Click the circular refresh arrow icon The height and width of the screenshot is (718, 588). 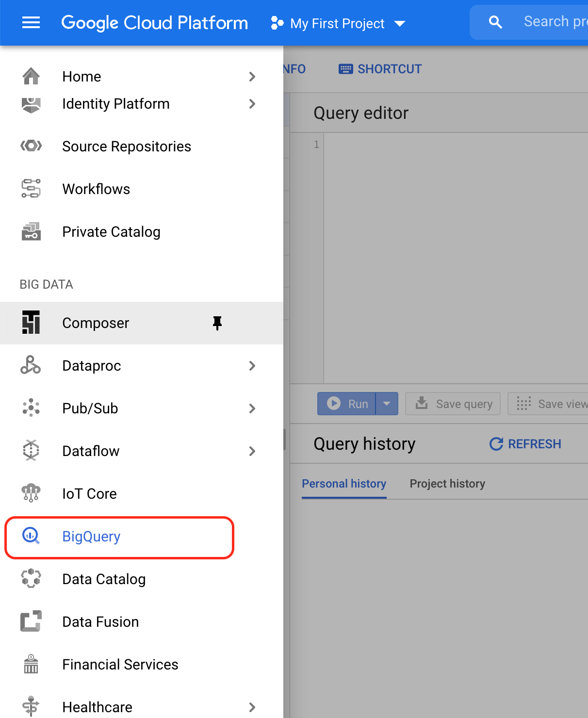[x=496, y=444]
